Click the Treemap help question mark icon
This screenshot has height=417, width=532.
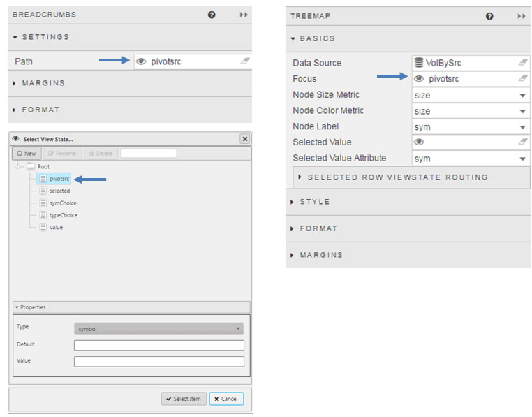[x=489, y=16]
